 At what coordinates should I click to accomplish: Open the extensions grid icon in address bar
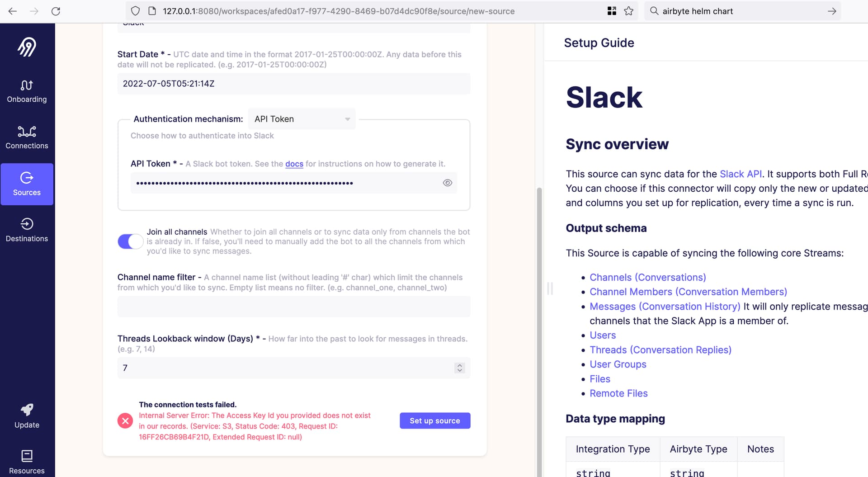pos(612,11)
